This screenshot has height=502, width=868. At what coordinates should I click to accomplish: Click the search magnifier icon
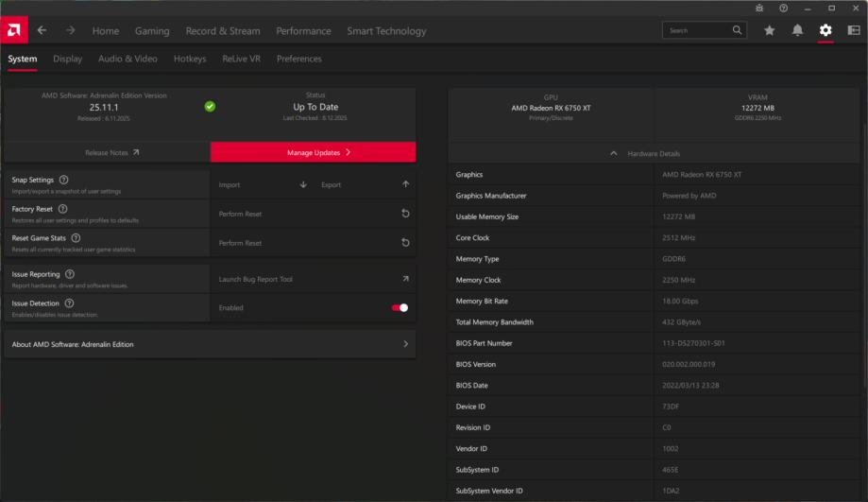click(737, 30)
